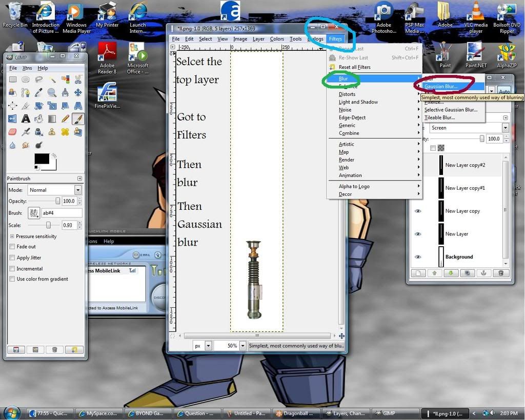This screenshot has height=420, width=525.
Task: Select the Ellipse Select tool
Action: [26, 79]
